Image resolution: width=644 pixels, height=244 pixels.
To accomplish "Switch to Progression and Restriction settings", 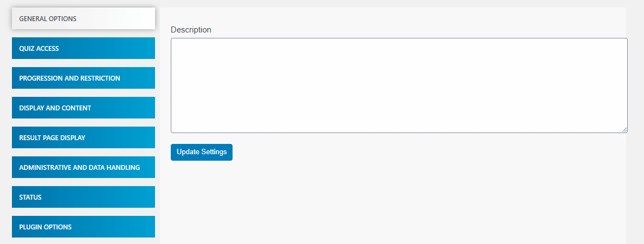I will point(83,78).
